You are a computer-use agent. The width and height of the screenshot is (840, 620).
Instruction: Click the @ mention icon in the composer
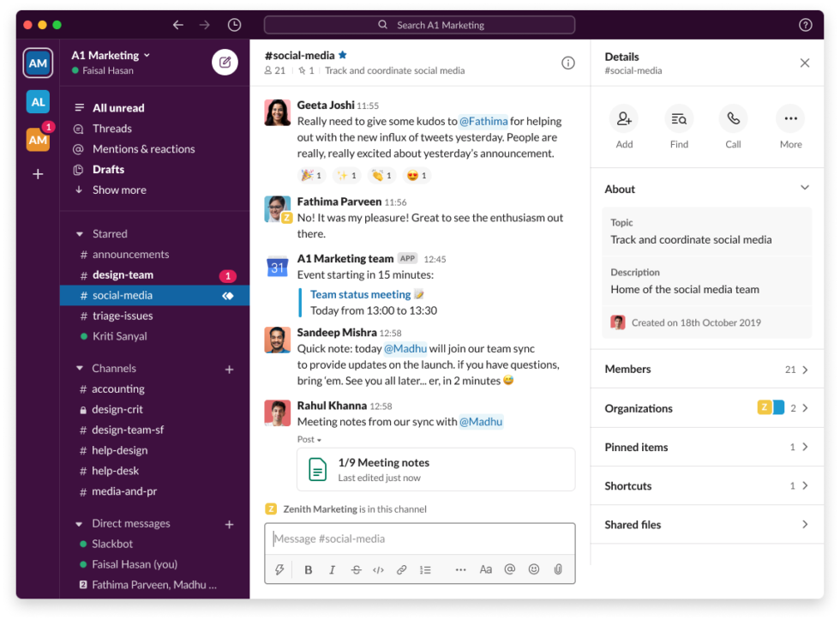509,569
